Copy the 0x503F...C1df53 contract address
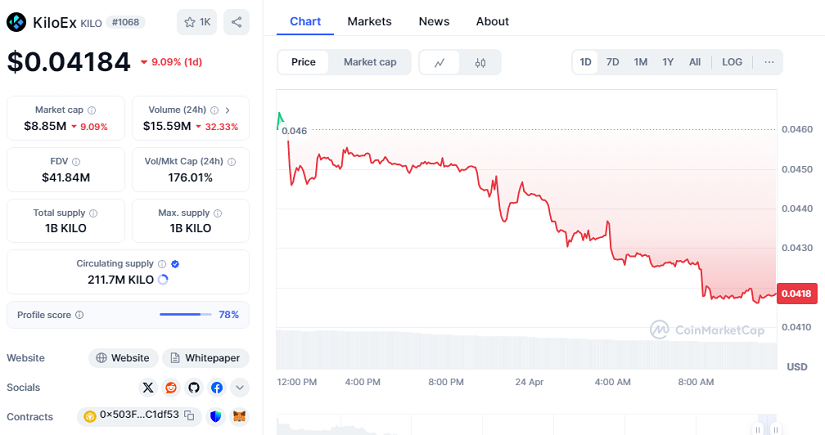The width and height of the screenshot is (825, 435). click(189, 415)
